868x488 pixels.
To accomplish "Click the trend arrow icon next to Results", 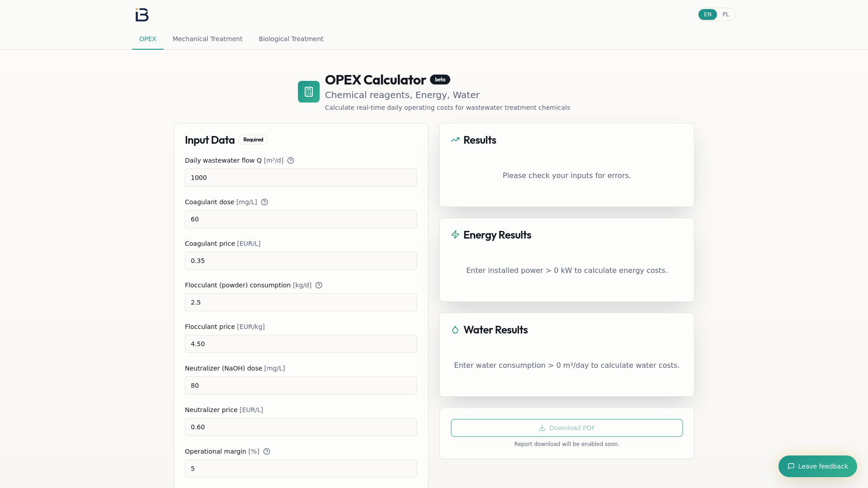I will 455,140.
